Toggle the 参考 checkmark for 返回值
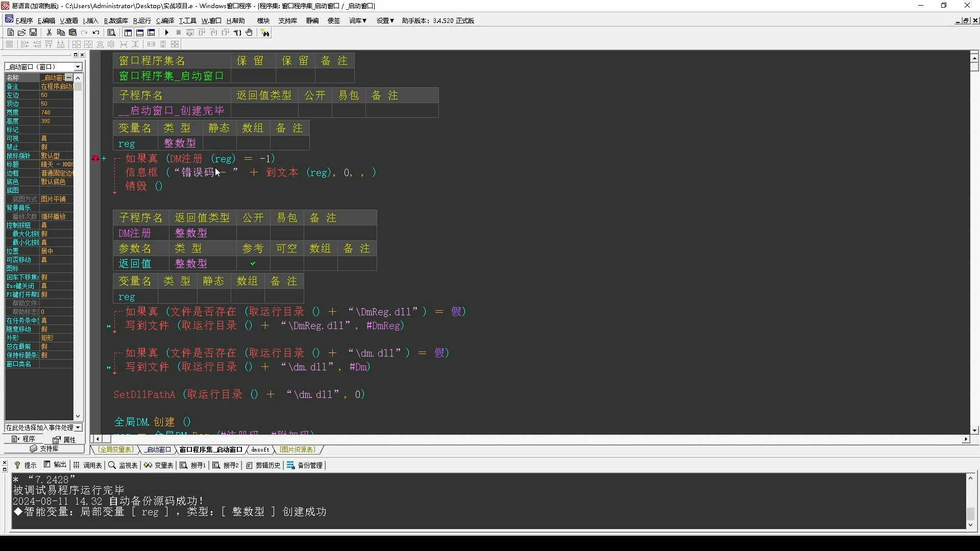980x551 pixels. (253, 264)
